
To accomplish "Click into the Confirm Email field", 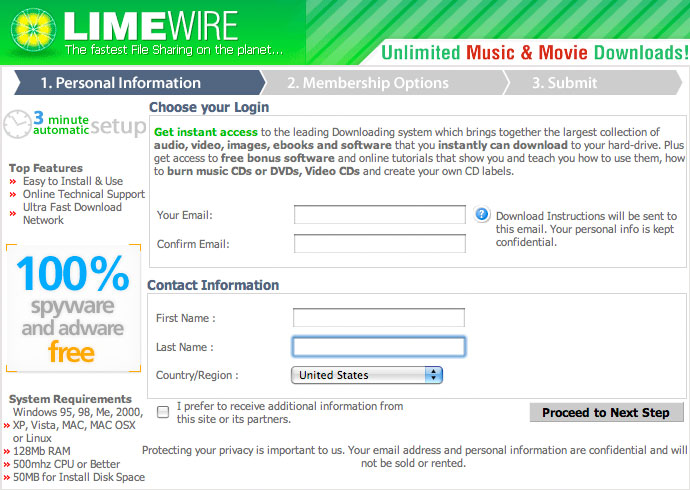I will 380,244.
